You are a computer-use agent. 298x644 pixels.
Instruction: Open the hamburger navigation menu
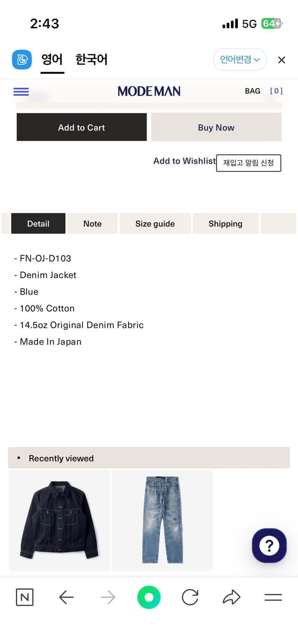pyautogui.click(x=21, y=91)
